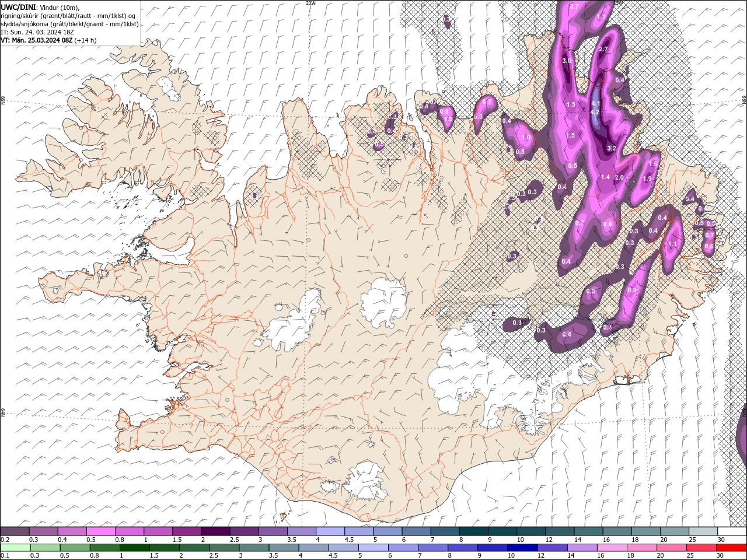The width and height of the screenshot is (747, 560).
Task: Click the 2.7 snowfall value on the map
Action: [x=603, y=49]
